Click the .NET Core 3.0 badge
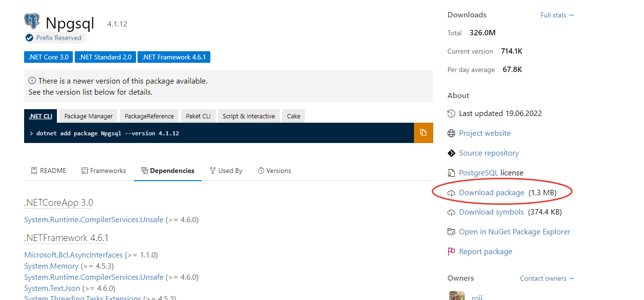This screenshot has height=300, width=644. point(48,57)
